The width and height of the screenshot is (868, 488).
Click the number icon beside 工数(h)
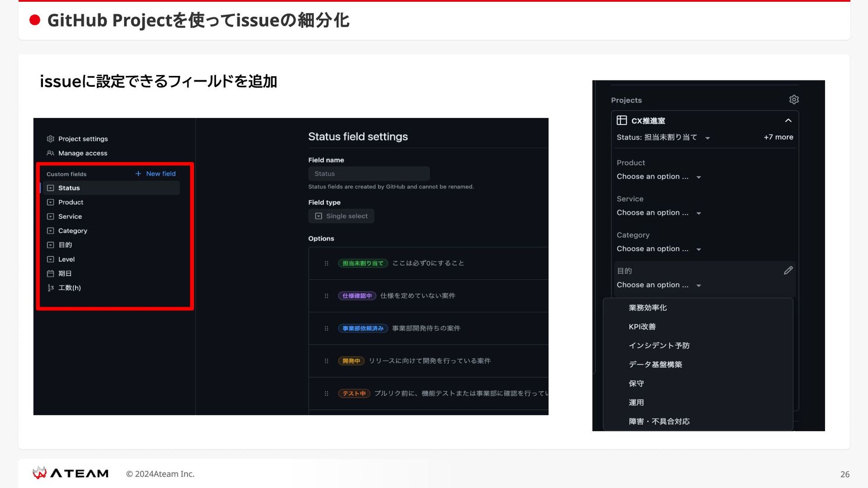51,288
